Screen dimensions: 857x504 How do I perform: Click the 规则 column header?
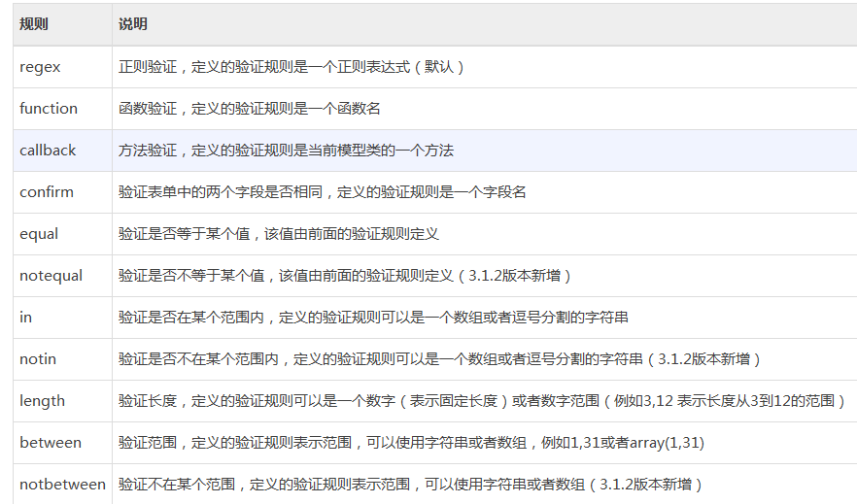(63, 24)
